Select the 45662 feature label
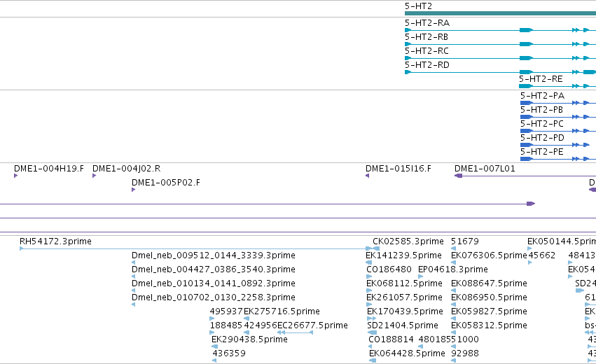The image size is (596, 364). 541,255
